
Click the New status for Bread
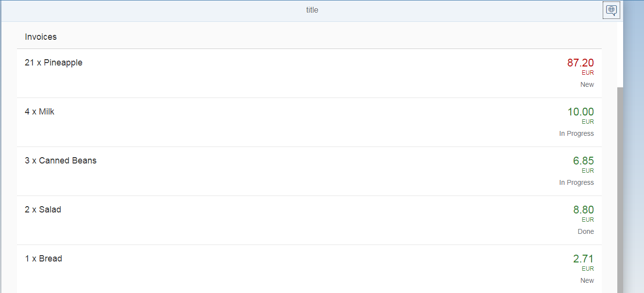(587, 280)
